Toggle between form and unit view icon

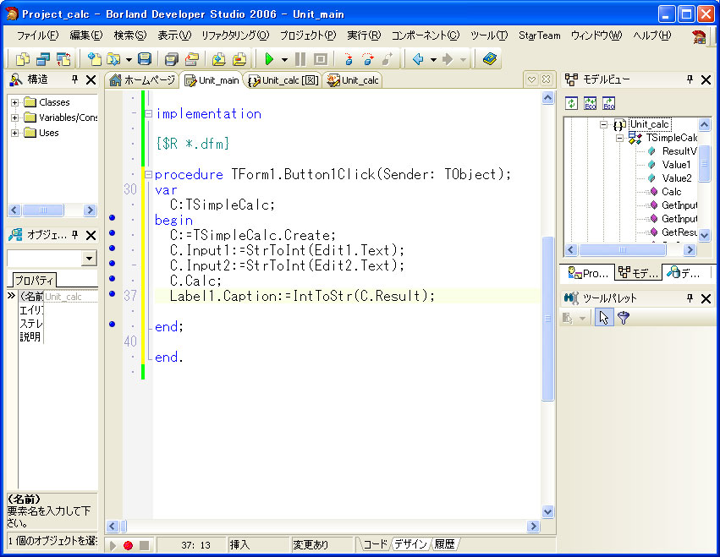click(x=63, y=59)
